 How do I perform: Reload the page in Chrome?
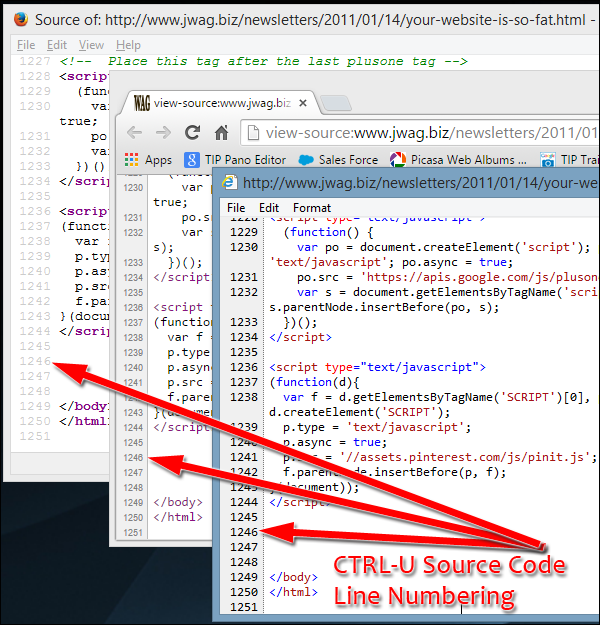tap(193, 132)
